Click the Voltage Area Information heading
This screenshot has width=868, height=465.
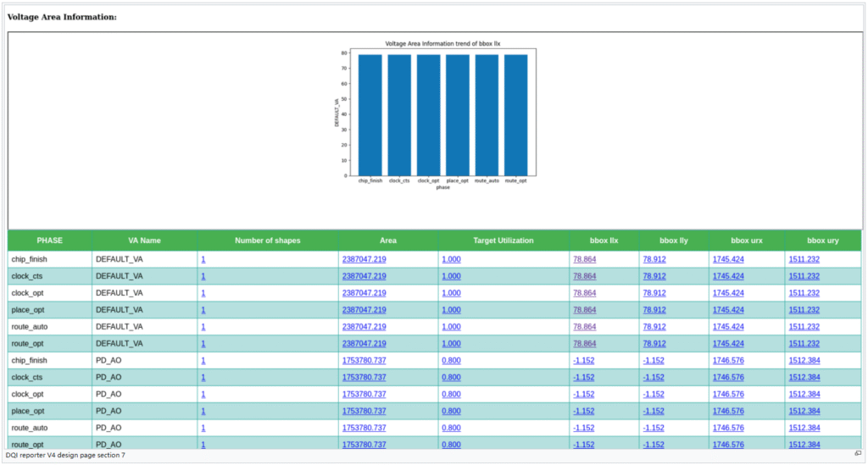tap(62, 17)
